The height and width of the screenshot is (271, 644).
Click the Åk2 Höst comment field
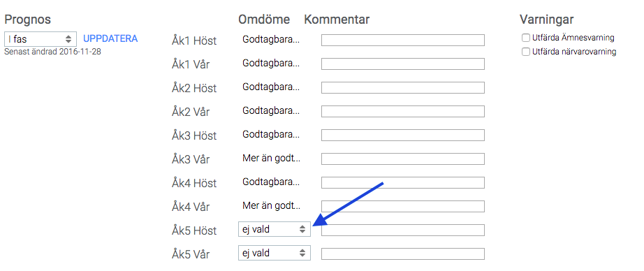(x=402, y=88)
